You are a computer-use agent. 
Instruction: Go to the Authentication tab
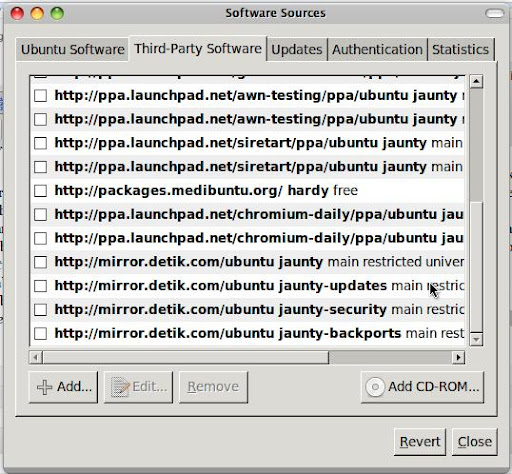[377, 49]
